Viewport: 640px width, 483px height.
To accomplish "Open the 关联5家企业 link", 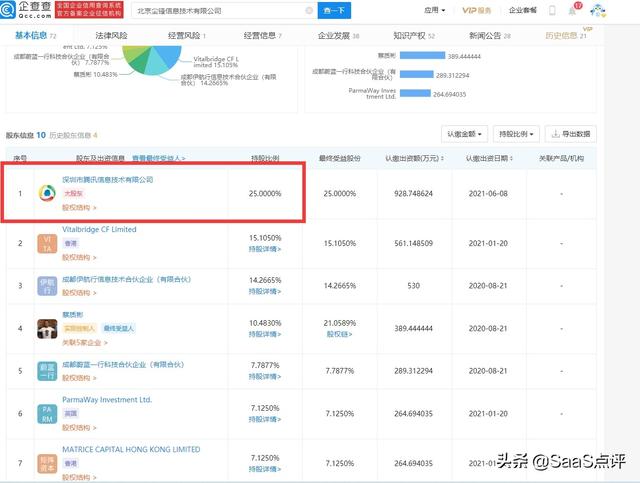I will tap(85, 343).
